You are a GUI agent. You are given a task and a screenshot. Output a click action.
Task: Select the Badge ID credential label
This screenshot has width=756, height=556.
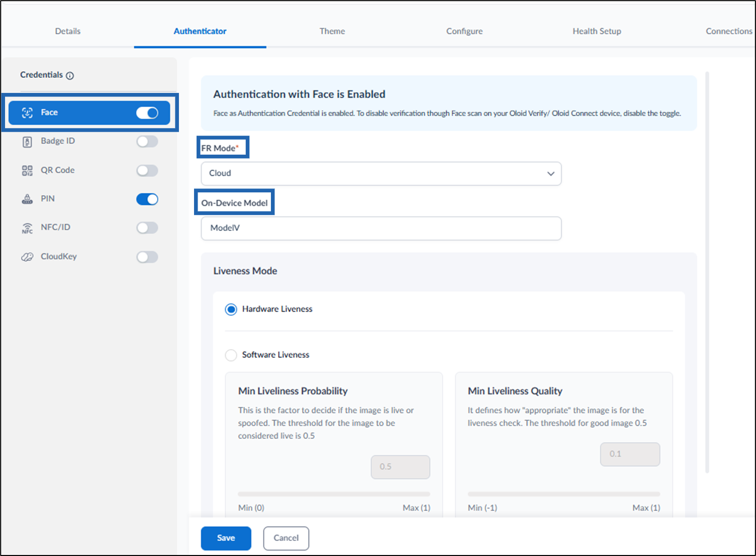[58, 141]
